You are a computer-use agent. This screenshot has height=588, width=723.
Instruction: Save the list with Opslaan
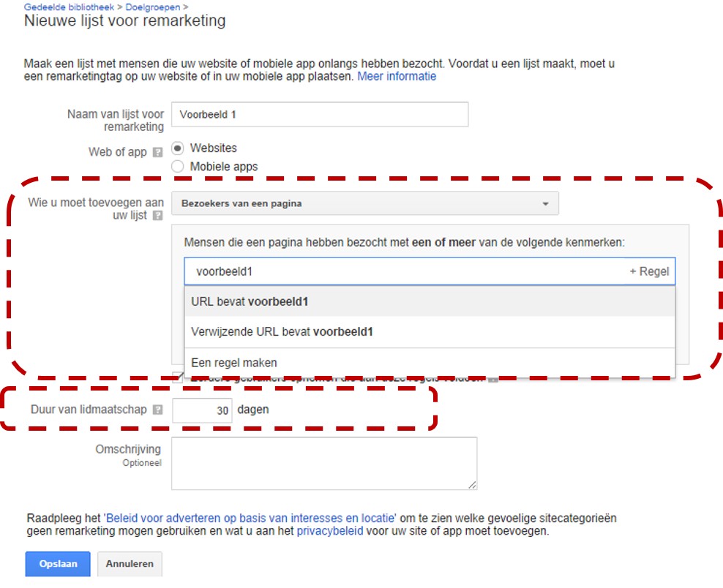(57, 564)
